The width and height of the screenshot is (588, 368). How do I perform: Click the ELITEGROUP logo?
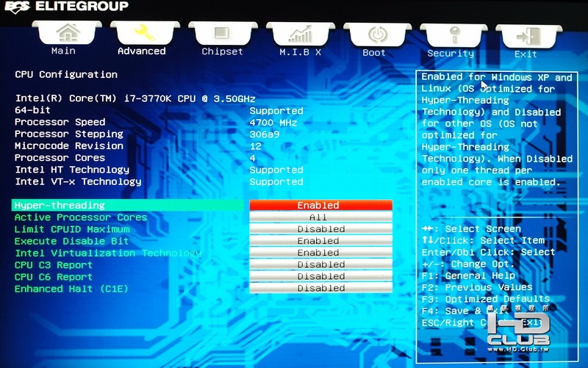66,7
